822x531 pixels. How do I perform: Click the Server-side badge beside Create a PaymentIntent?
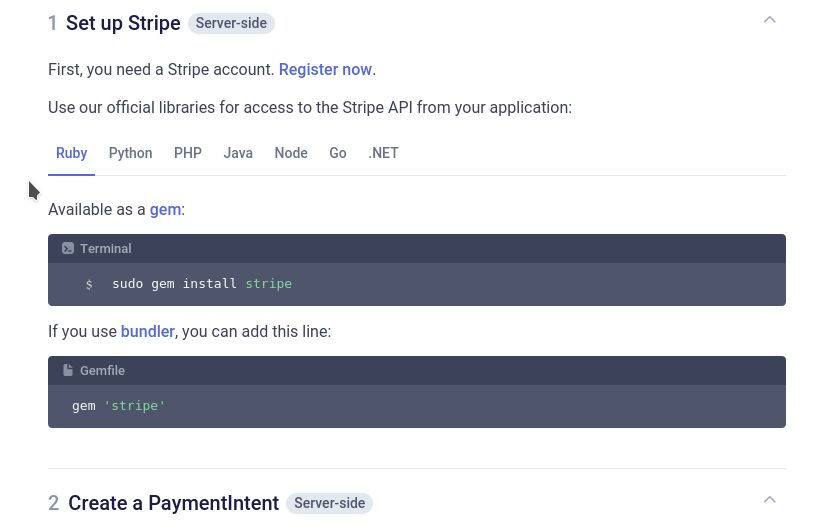pyautogui.click(x=329, y=503)
